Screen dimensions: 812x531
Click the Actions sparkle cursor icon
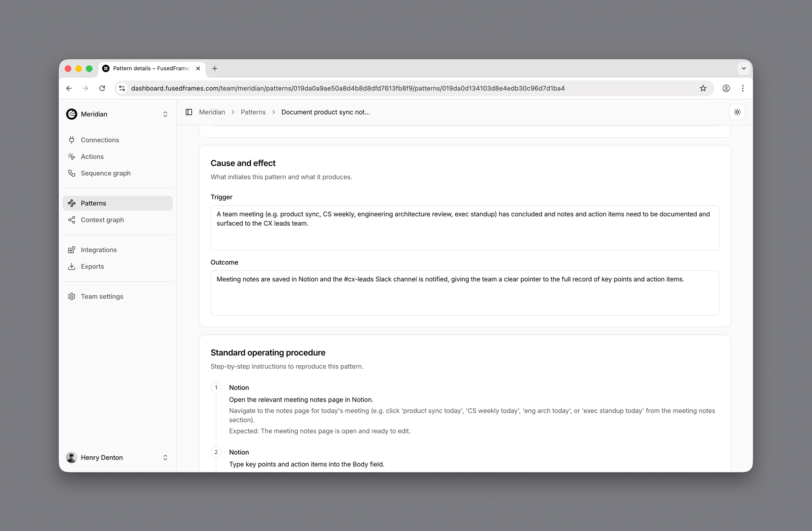click(x=72, y=157)
